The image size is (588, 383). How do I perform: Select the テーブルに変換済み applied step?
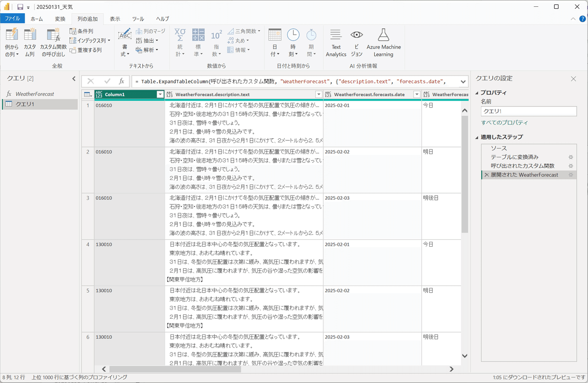pos(529,157)
